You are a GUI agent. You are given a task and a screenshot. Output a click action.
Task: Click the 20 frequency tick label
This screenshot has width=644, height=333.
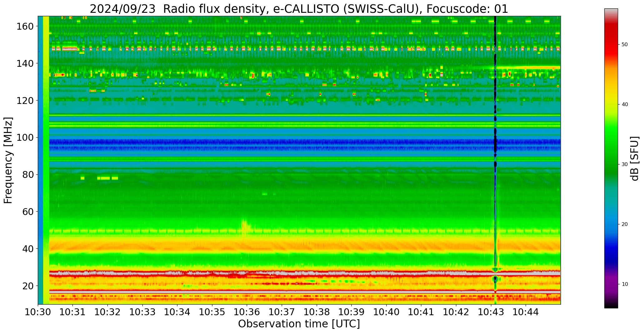28,286
